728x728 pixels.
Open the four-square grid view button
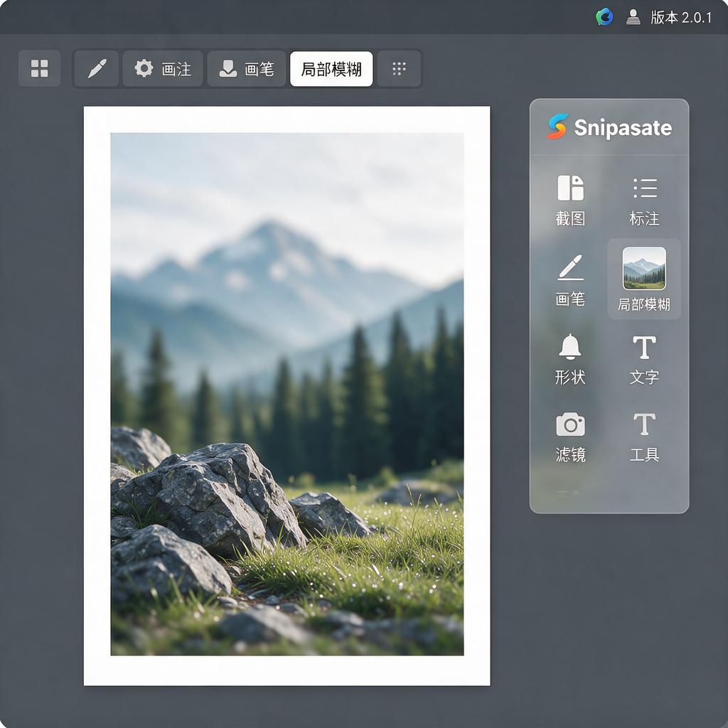click(40, 68)
